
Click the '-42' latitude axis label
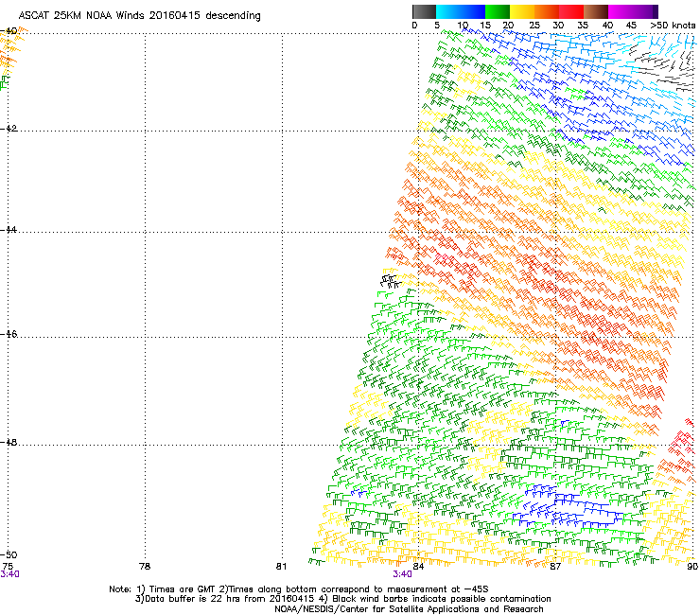9,128
